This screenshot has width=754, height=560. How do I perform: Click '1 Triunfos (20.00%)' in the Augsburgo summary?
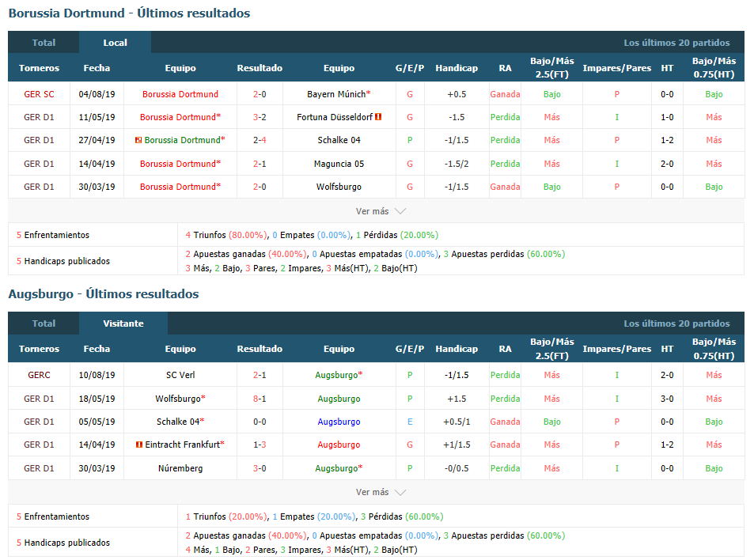[226, 516]
